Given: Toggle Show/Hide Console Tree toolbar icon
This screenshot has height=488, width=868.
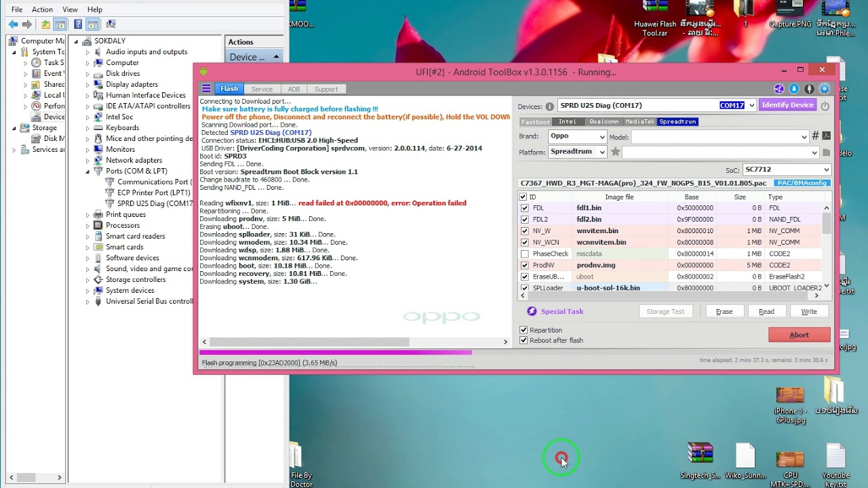Looking at the screenshot, I should tap(60, 24).
